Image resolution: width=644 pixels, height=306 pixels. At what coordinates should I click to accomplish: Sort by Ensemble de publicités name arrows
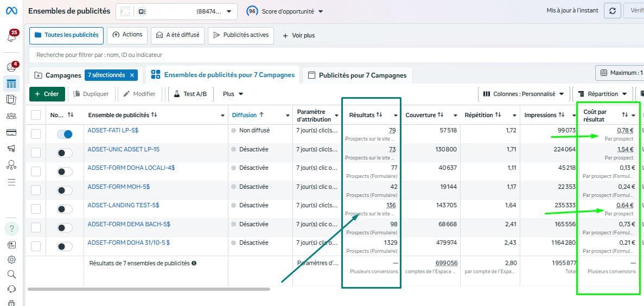tap(154, 115)
